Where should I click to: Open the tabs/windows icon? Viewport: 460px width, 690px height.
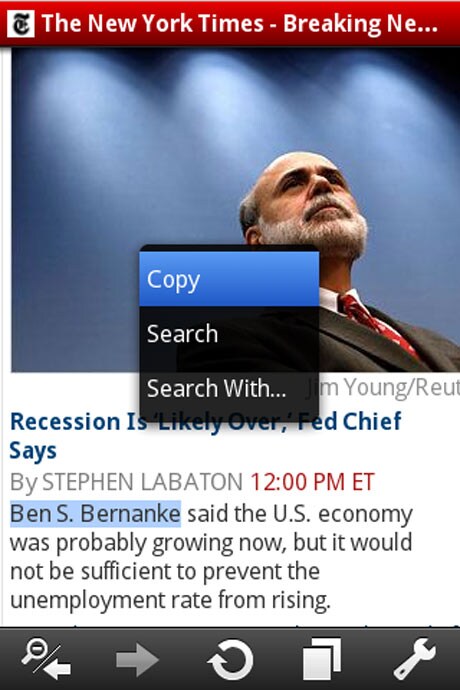(322, 660)
